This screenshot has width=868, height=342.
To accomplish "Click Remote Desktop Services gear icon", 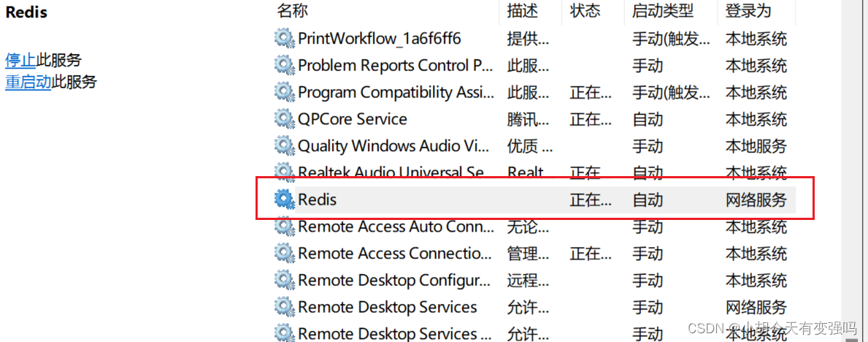I will click(x=284, y=307).
